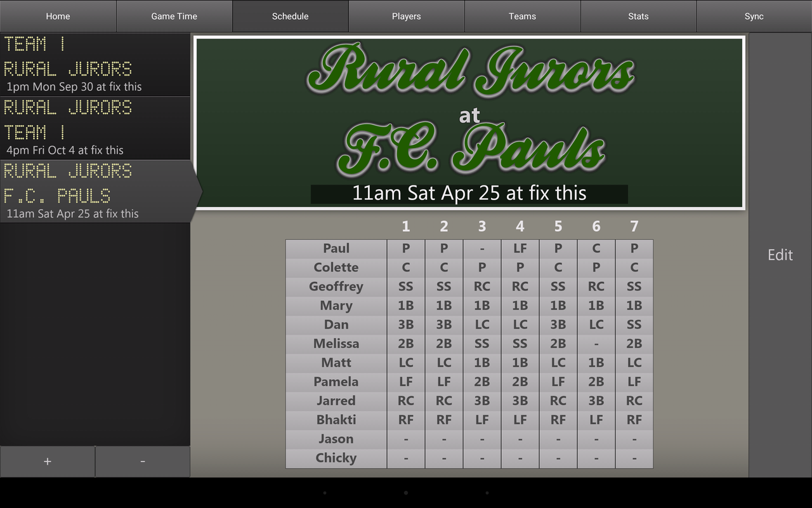
Task: Select the Schedule tab
Action: coord(290,17)
